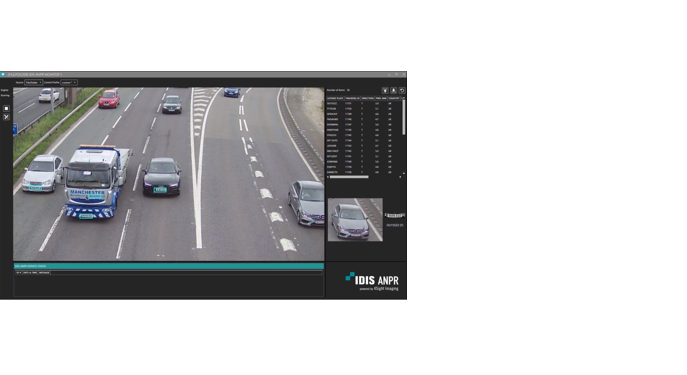Image resolution: width=687 pixels, height=375 pixels.
Task: Click the cropped license plate image
Action: [x=394, y=216]
